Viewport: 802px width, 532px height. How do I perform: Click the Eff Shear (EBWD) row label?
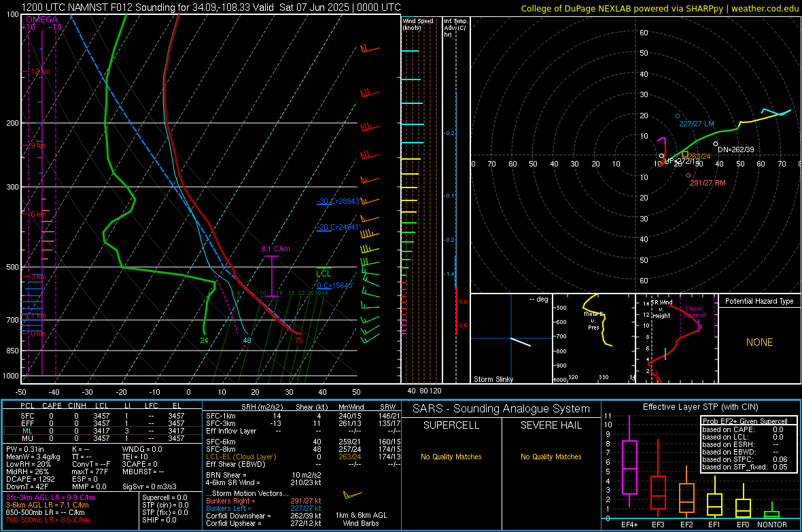[236, 464]
